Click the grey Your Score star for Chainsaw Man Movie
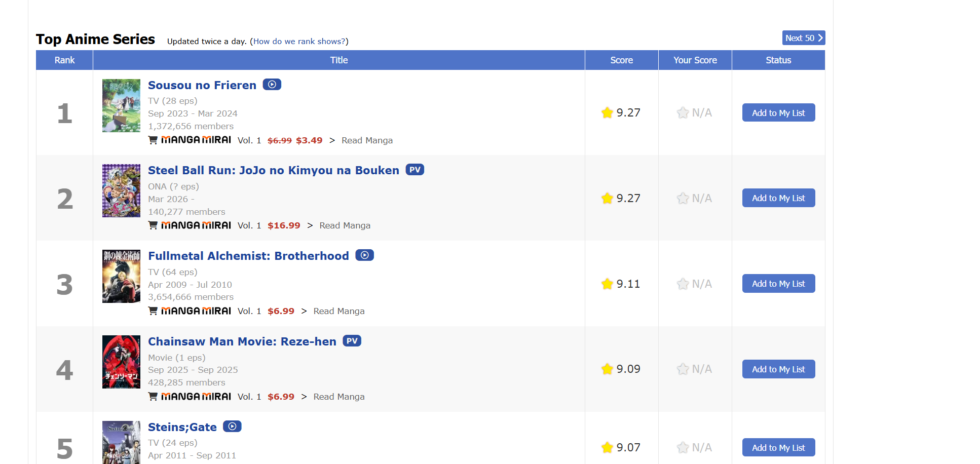Viewport: 980px width, 464px height. point(683,369)
